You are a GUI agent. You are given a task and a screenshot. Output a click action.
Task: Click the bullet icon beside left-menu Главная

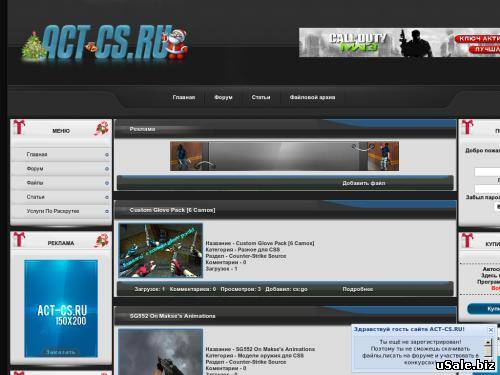pyautogui.click(x=107, y=155)
